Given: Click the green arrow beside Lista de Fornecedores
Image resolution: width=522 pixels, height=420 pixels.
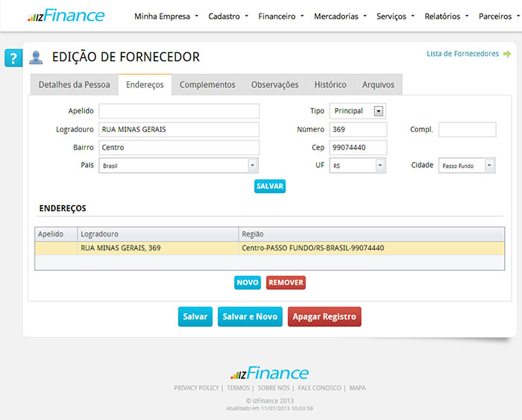Looking at the screenshot, I should (x=507, y=54).
